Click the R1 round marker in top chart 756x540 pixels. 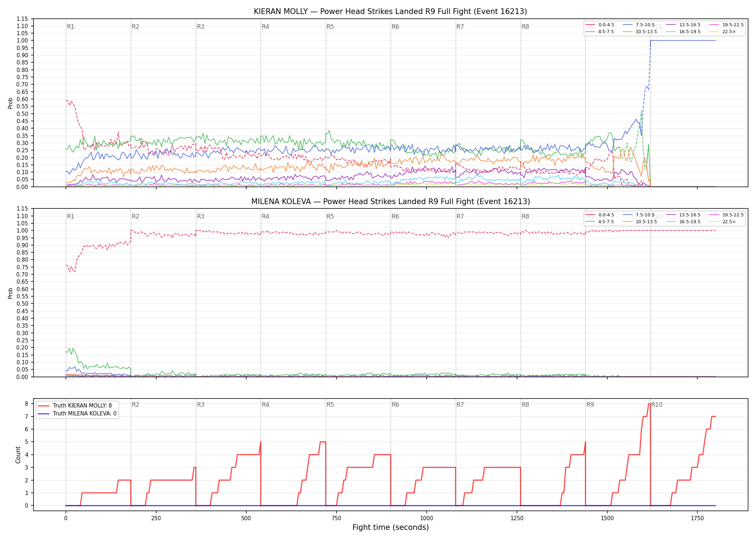[71, 27]
